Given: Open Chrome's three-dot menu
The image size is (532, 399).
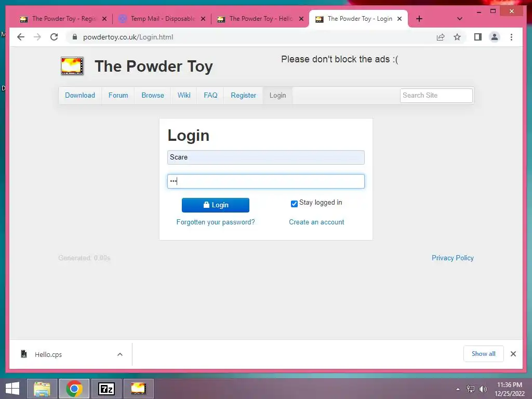Looking at the screenshot, I should point(511,37).
